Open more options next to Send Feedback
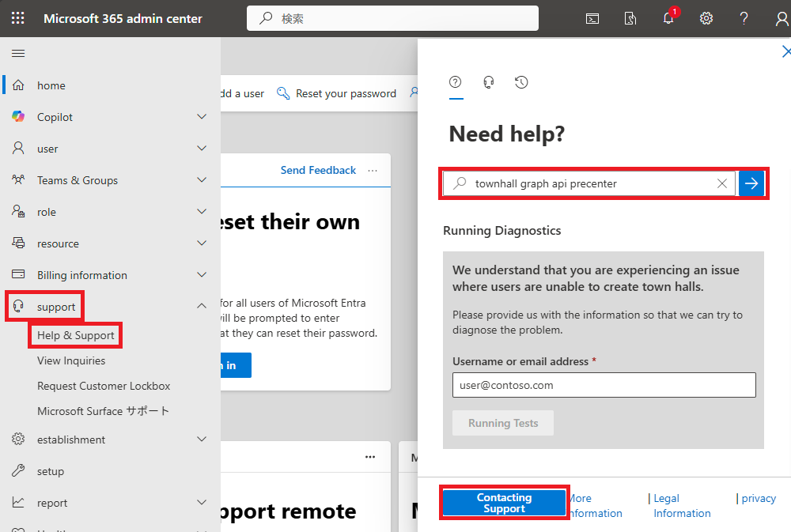 pos(373,171)
